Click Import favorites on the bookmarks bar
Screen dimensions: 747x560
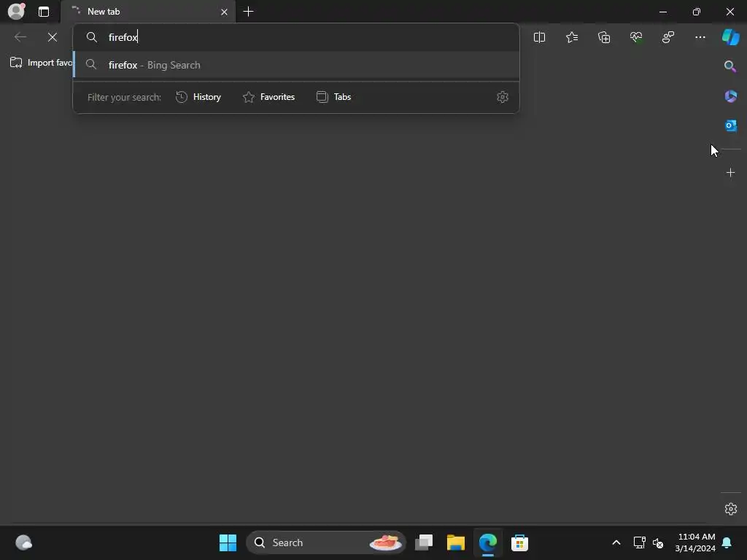click(x=42, y=63)
